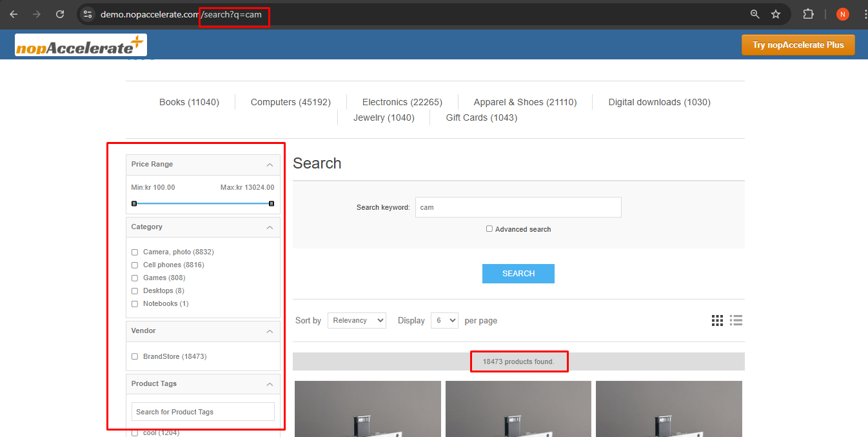This screenshot has width=868, height=437.
Task: Open the Display per page dropdown
Action: tap(444, 320)
